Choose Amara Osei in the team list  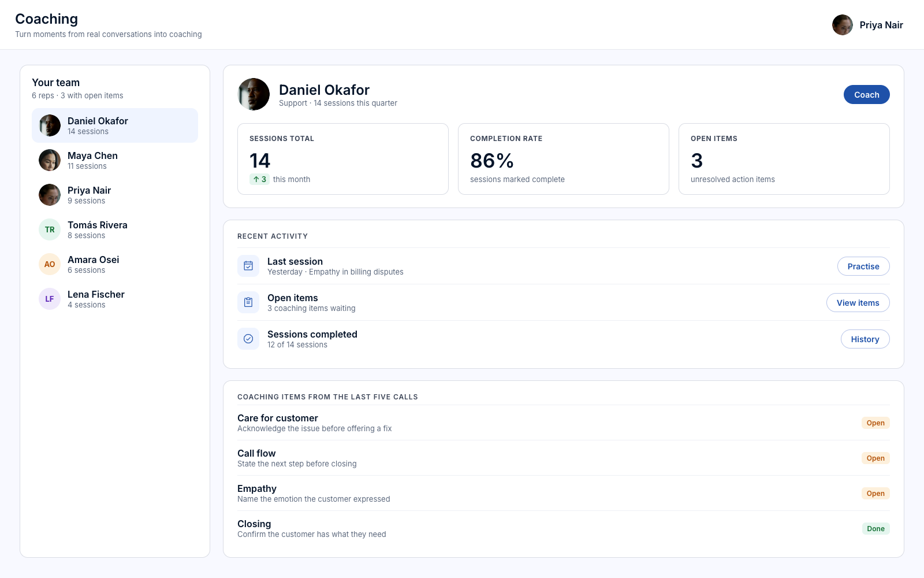coord(115,264)
